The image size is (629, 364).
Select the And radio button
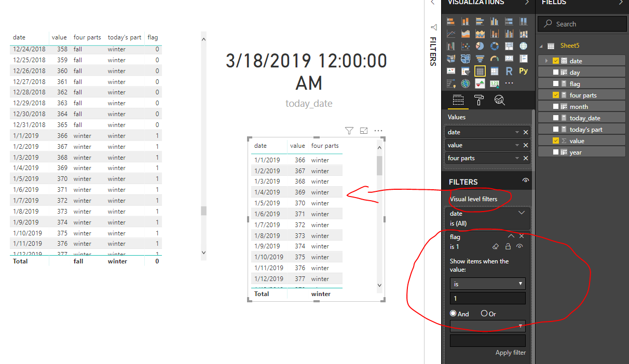tap(453, 313)
